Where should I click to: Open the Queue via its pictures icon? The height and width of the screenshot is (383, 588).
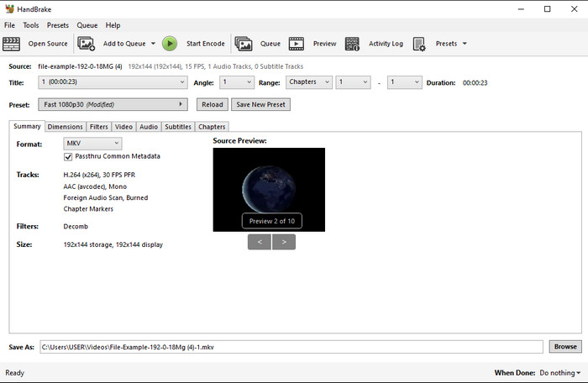tap(244, 44)
